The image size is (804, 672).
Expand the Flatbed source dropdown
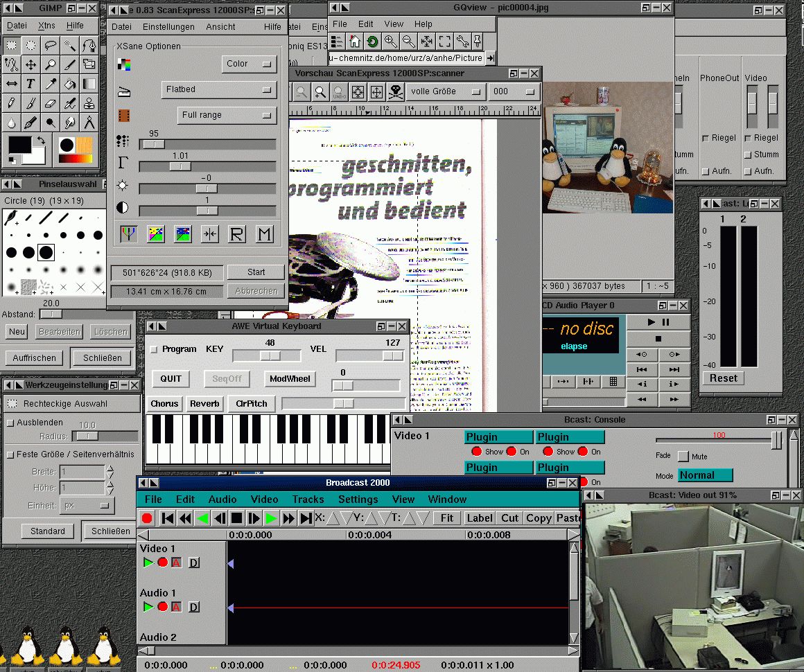(x=219, y=89)
